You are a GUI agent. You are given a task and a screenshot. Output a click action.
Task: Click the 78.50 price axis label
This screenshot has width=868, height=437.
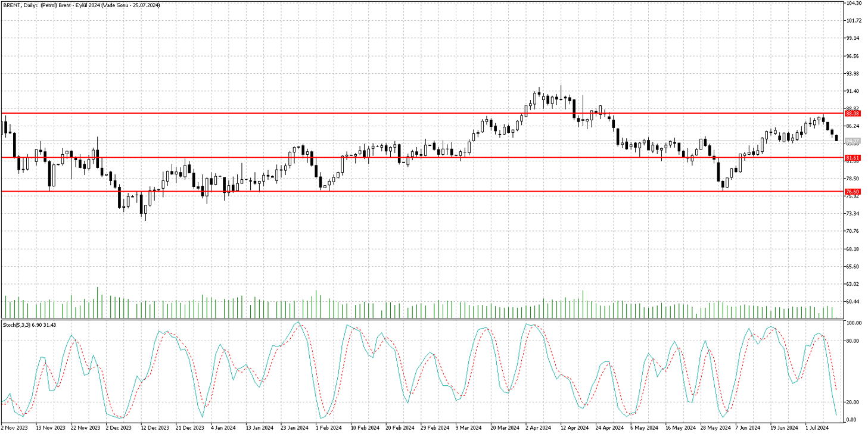[x=853, y=179]
